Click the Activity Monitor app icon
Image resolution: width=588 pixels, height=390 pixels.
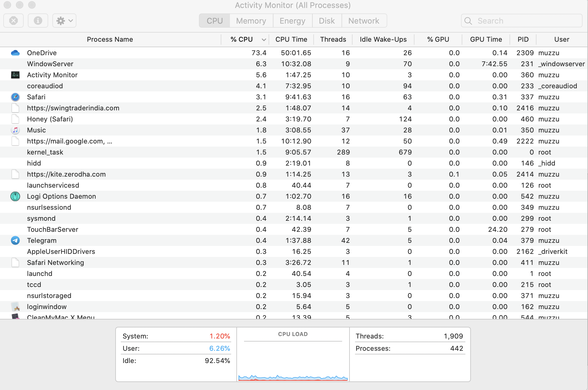tap(15, 75)
